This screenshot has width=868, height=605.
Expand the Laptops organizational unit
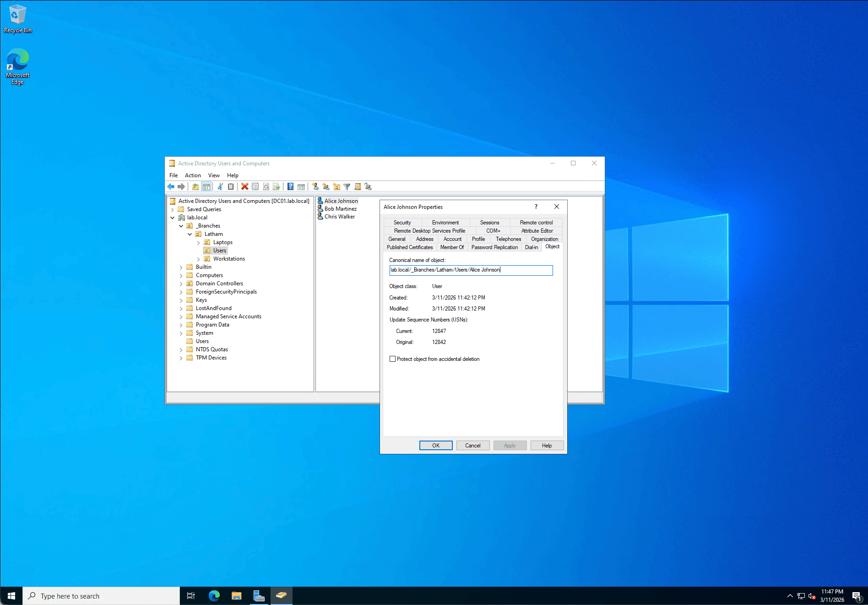[x=198, y=242]
